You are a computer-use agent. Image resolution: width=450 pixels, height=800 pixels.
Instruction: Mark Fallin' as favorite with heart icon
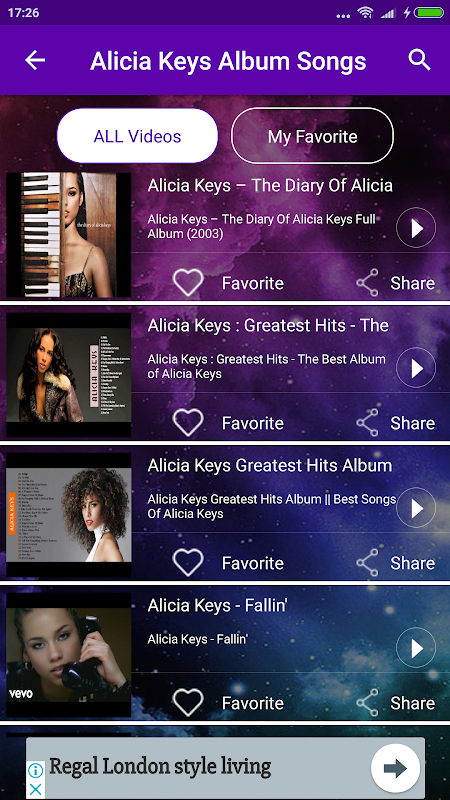[x=188, y=703]
